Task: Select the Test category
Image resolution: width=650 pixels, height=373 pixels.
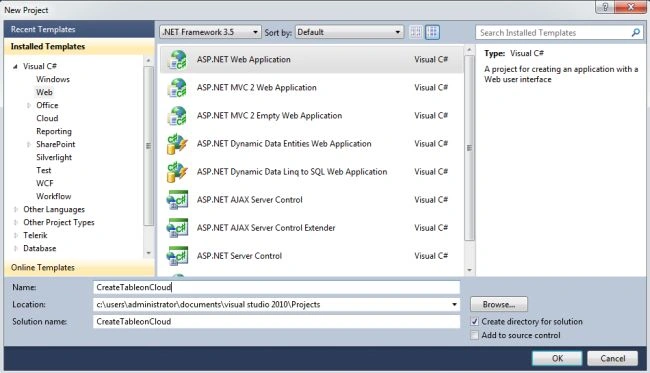Action: click(44, 170)
